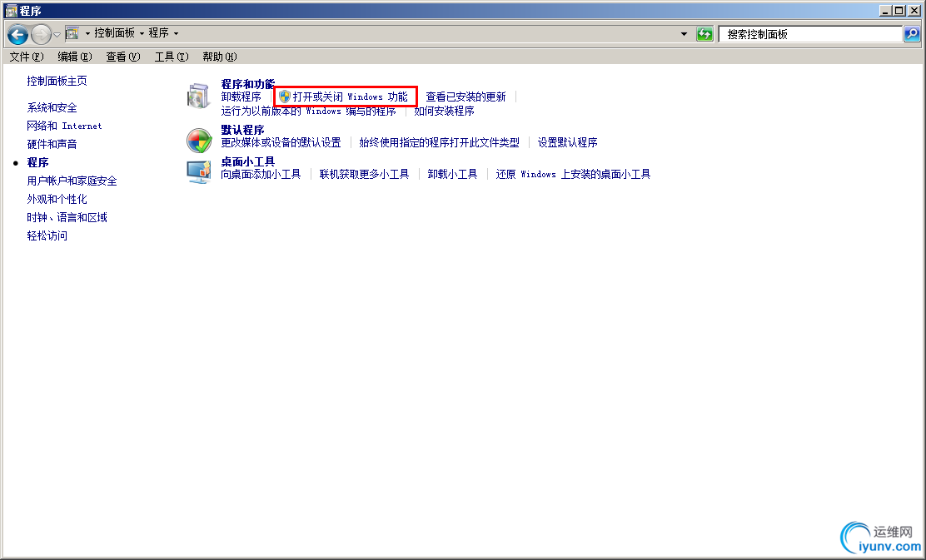Viewport: 926px width, 560px height.
Task: Click 控制面板 in address breadcrumb
Action: pos(115,33)
